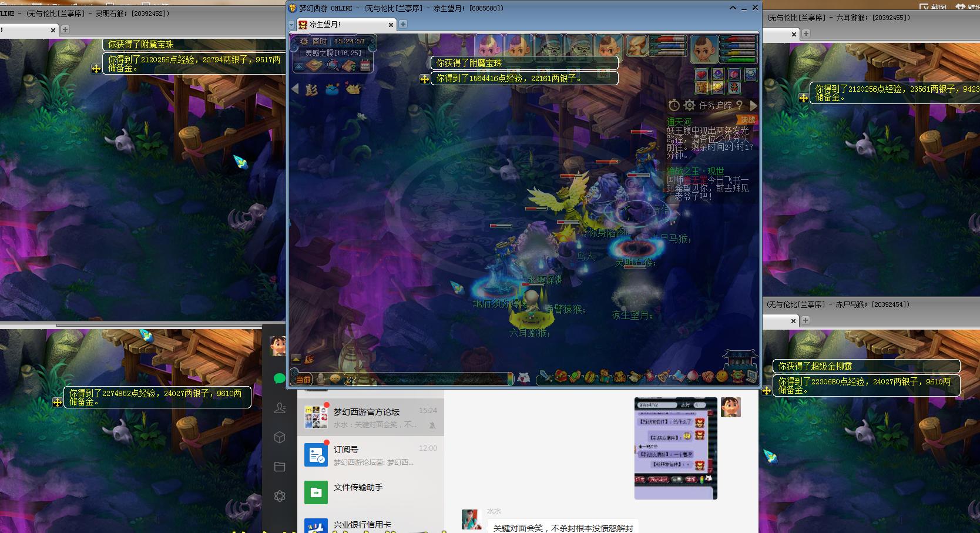The width and height of the screenshot is (980, 533).
Task: Add new tab in 六耳猕猴 window
Action: pyautogui.click(x=806, y=33)
